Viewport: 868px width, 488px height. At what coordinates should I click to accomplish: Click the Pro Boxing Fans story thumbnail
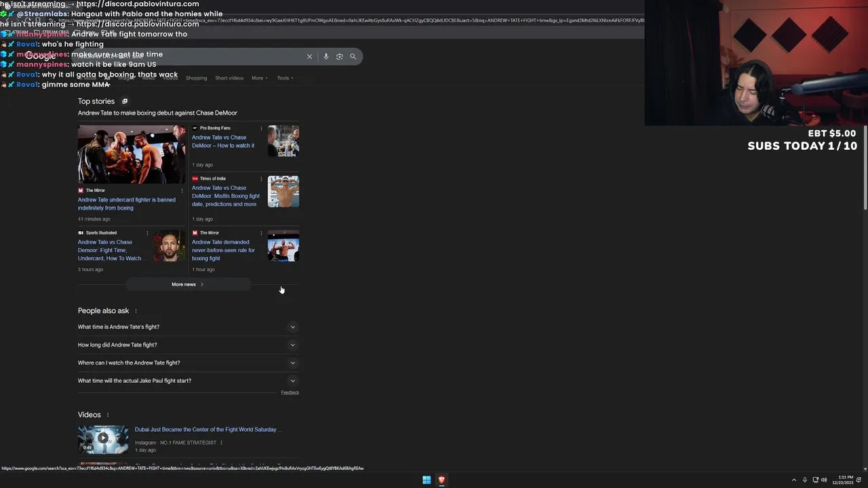pos(283,141)
